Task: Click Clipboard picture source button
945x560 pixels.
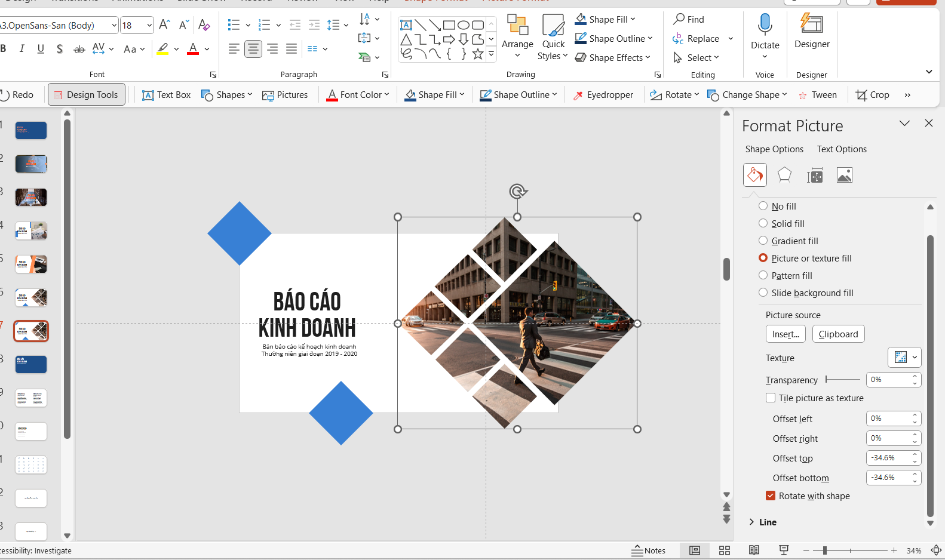Action: click(x=838, y=334)
